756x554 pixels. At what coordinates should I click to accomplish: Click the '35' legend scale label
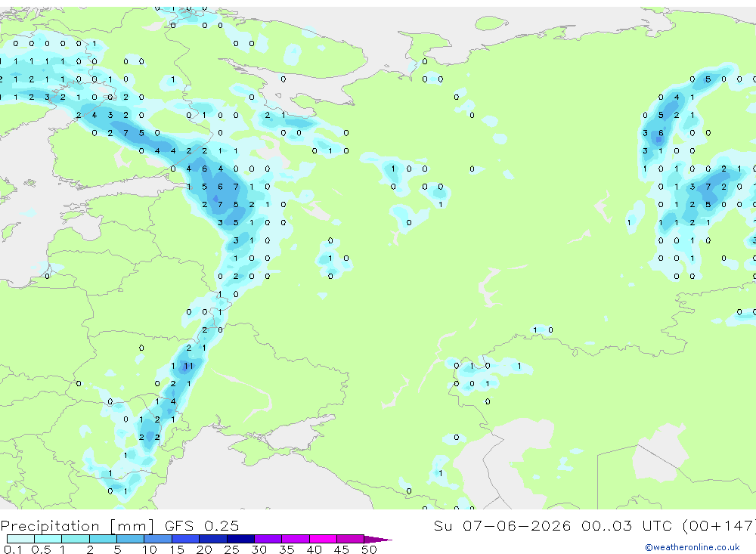tap(287, 549)
